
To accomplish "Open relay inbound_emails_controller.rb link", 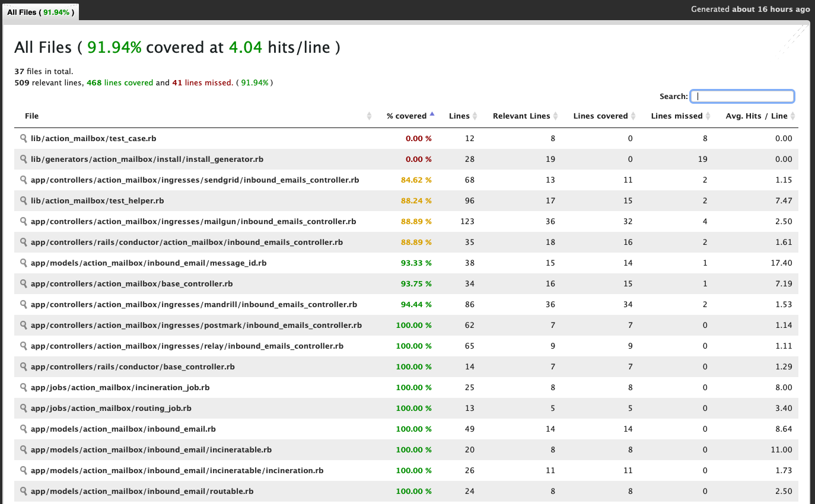I will pos(187,346).
